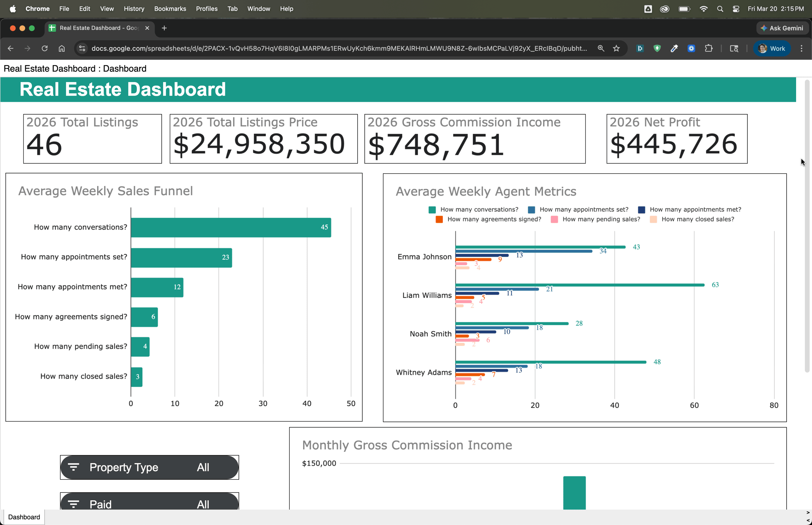The width and height of the screenshot is (812, 525).
Task: Click the green shield extension icon
Action: coord(657,48)
